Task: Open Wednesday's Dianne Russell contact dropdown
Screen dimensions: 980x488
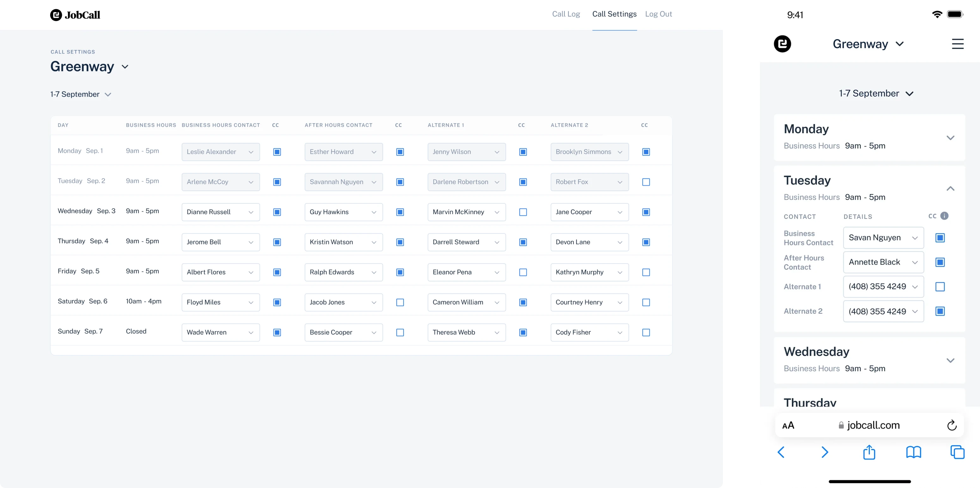Action: [220, 212]
